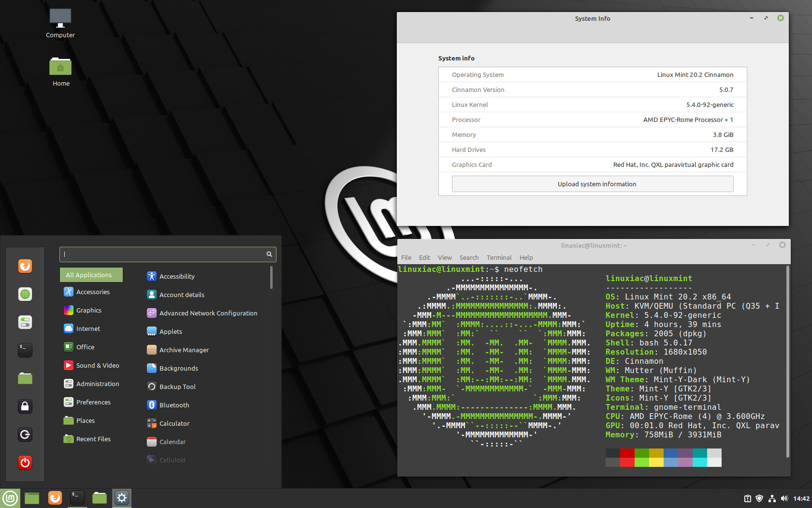Click the System Settings gear in taskbar
This screenshot has width=812, height=508.
point(122,498)
